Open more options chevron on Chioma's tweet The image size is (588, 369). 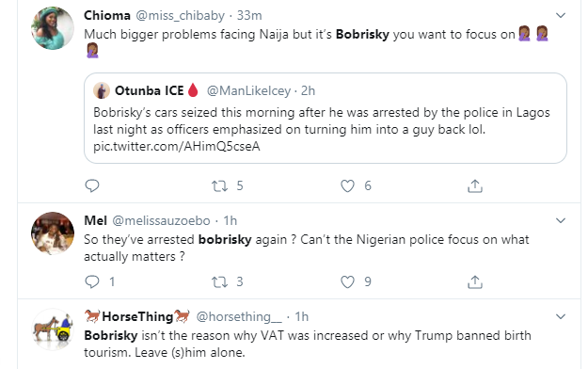[561, 15]
